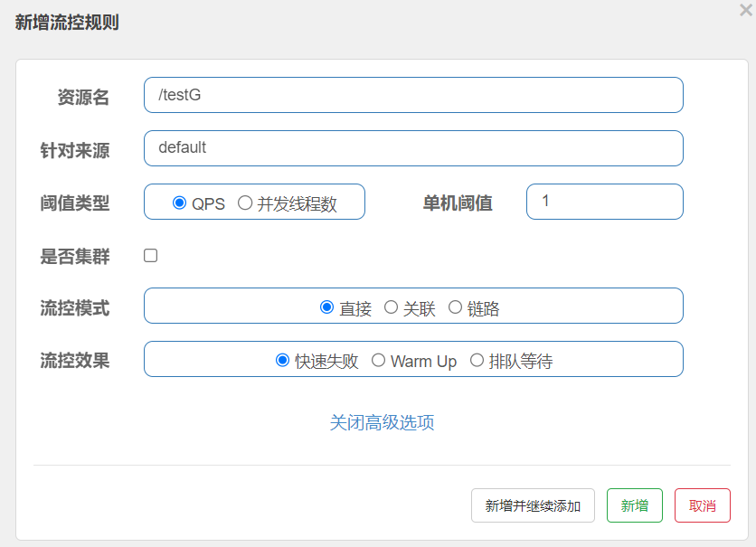The width and height of the screenshot is (756, 547).
Task: Focus the 单机阈值 input field
Action: click(x=605, y=202)
